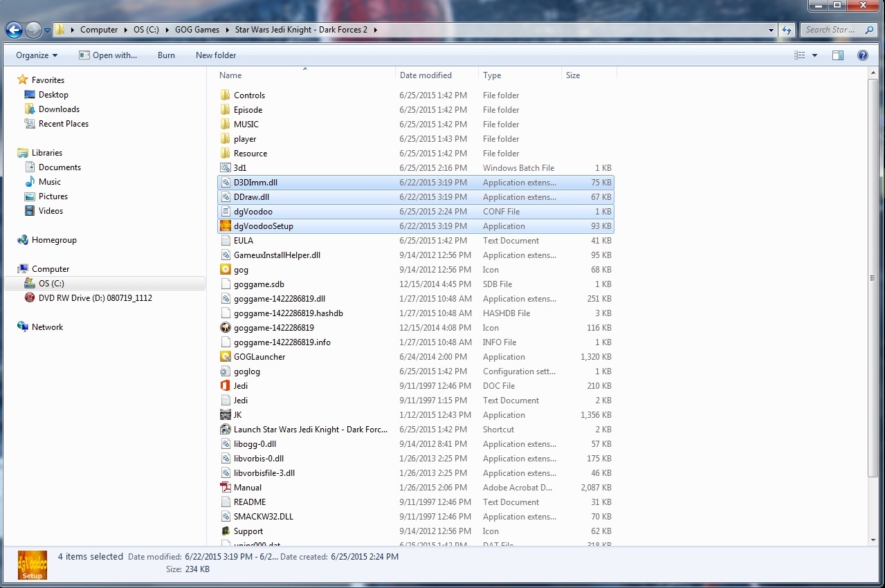Click the New folder button

[x=216, y=55]
